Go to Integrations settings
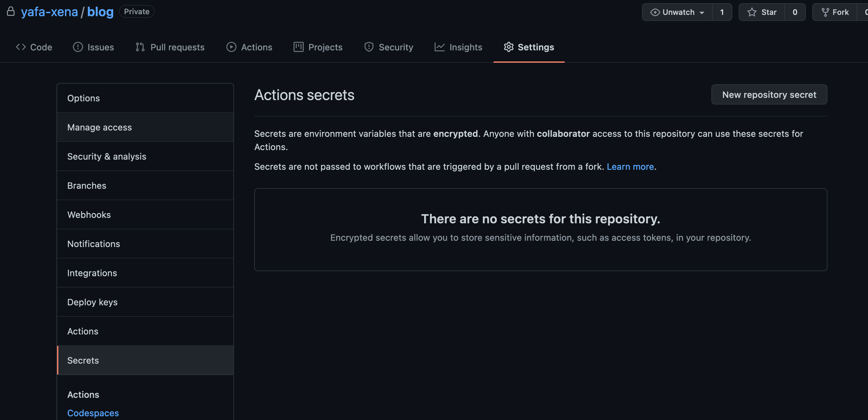 point(145,273)
